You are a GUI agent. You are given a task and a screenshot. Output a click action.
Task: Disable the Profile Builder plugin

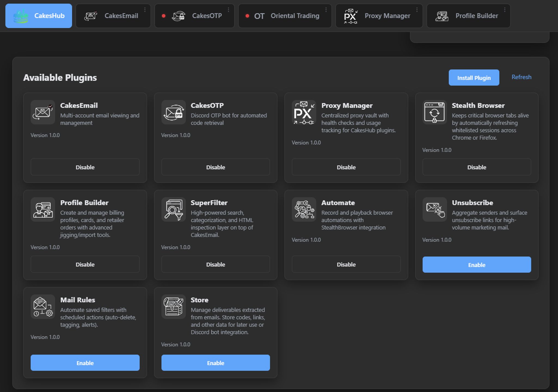(x=85, y=264)
